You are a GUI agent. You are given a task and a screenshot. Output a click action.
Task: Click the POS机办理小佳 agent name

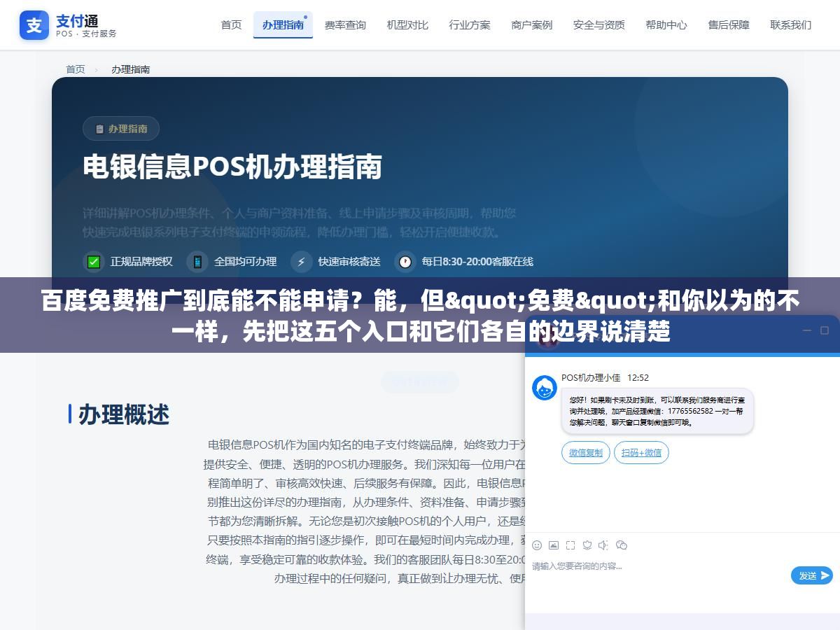[x=591, y=377]
